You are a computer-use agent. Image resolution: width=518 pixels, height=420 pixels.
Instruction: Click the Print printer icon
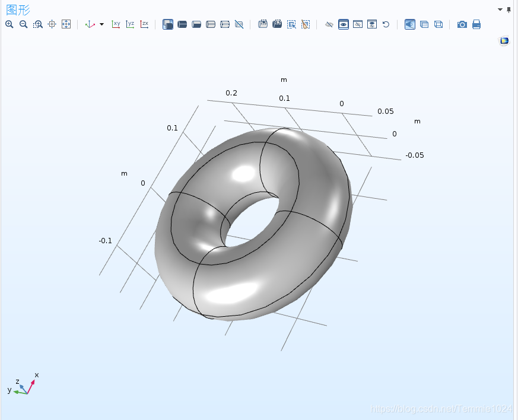pos(476,24)
